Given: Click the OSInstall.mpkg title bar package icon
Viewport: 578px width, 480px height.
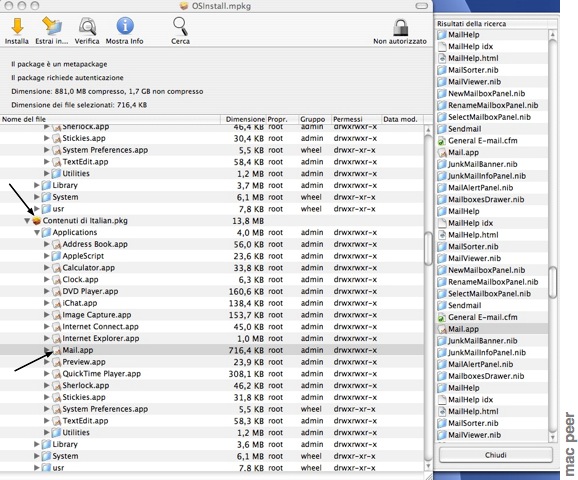Looking at the screenshot, I should click(x=184, y=6).
